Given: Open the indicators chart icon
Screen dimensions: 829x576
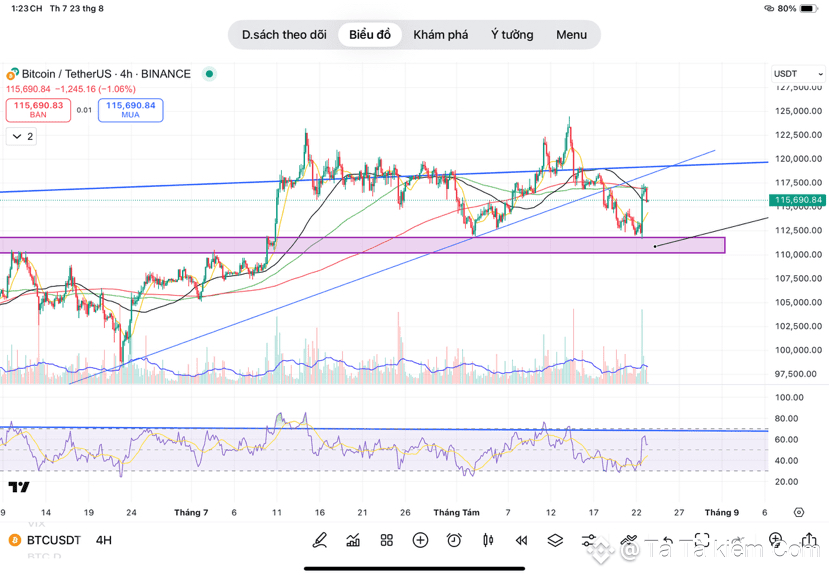Looking at the screenshot, I should click(x=353, y=540).
